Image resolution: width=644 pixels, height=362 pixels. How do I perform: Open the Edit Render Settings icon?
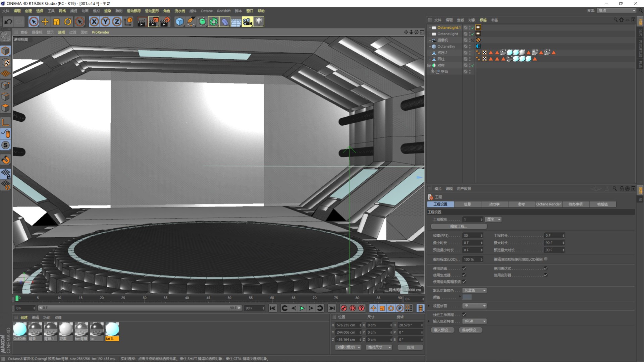165,22
